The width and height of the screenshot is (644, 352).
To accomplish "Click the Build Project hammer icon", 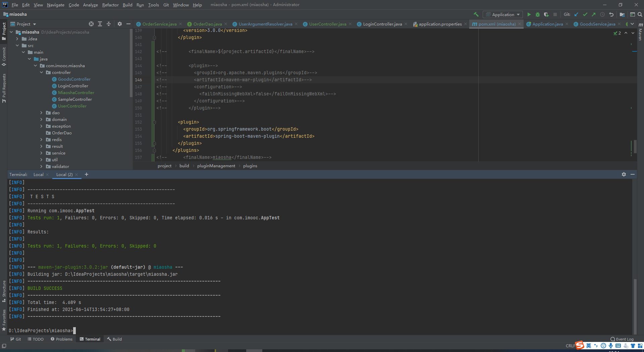I will (476, 14).
